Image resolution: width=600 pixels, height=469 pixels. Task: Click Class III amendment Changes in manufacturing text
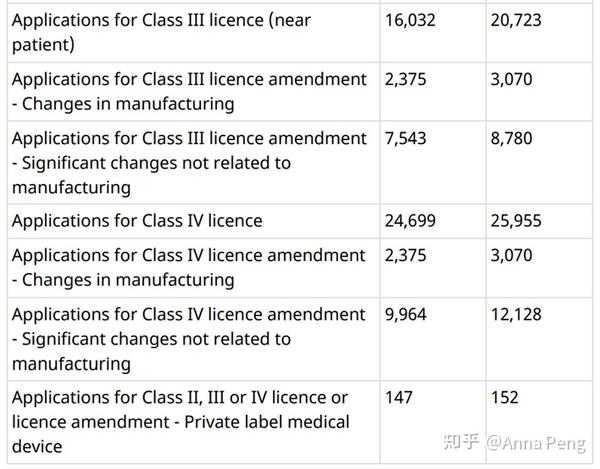click(x=188, y=90)
